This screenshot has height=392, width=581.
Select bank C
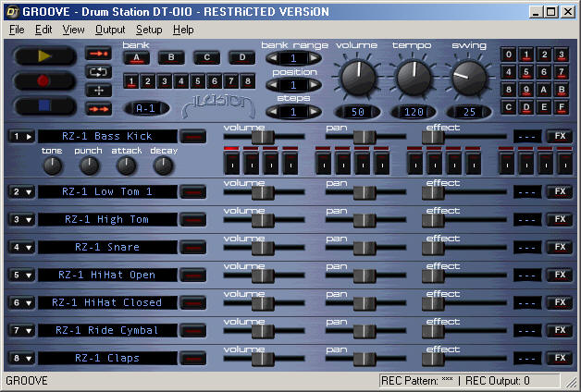click(x=206, y=57)
